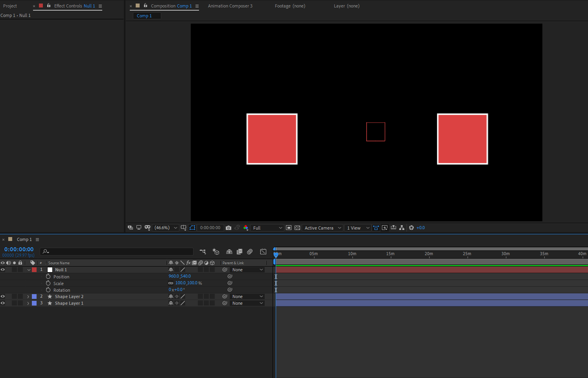Click the timeline layer search field
Image resolution: width=588 pixels, height=378 pixels.
click(x=117, y=252)
